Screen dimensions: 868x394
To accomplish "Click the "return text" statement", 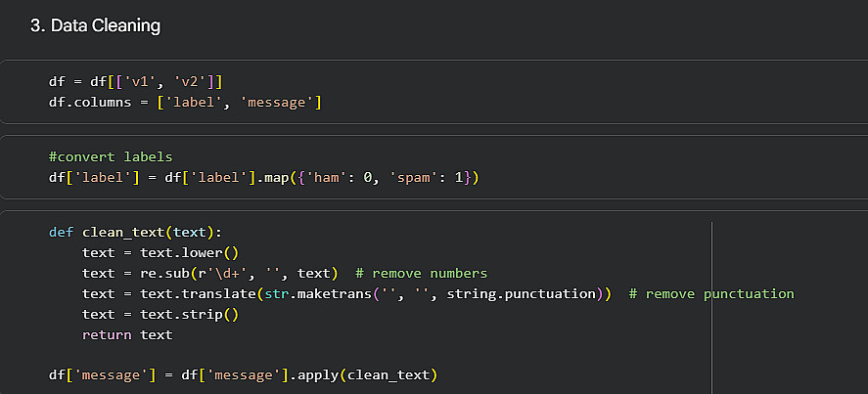I will click(127, 334).
